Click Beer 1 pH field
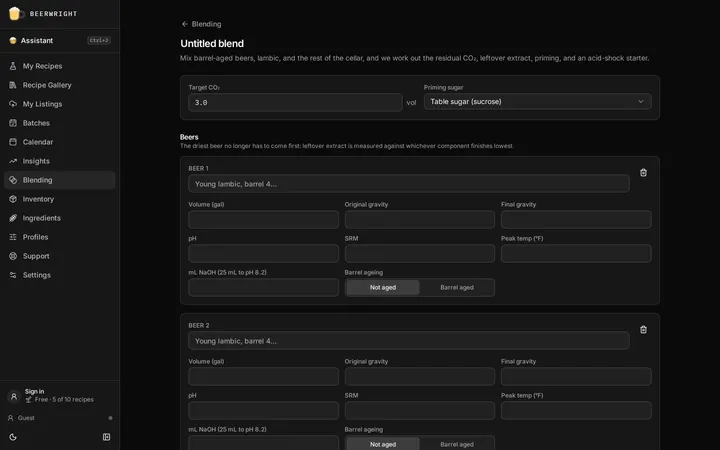The height and width of the screenshot is (450, 720). 264,253
